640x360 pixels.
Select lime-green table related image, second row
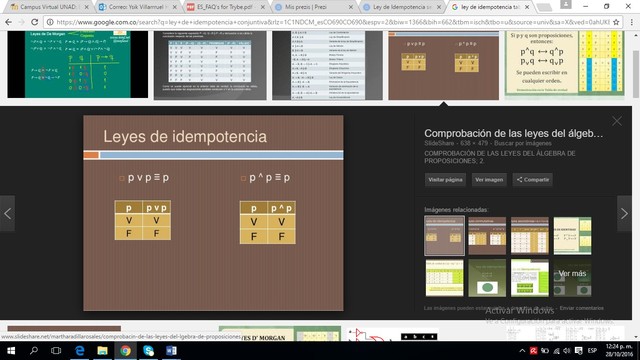[444, 278]
